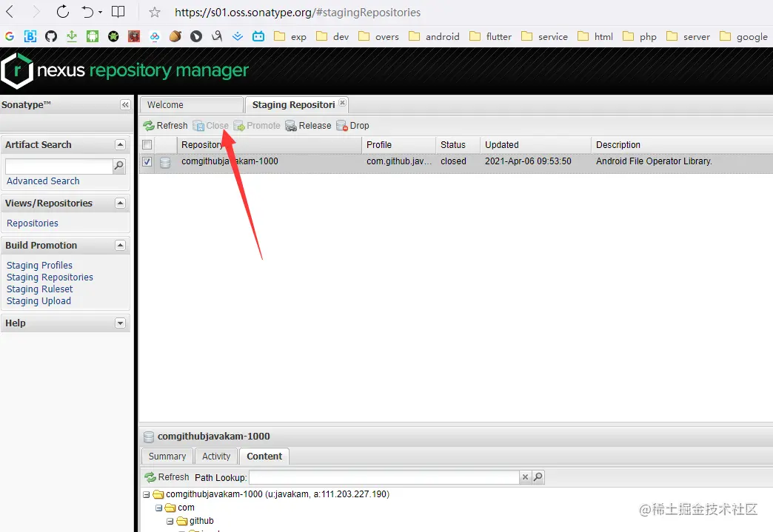Open the Repositories link
The image size is (773, 532).
pyautogui.click(x=33, y=223)
